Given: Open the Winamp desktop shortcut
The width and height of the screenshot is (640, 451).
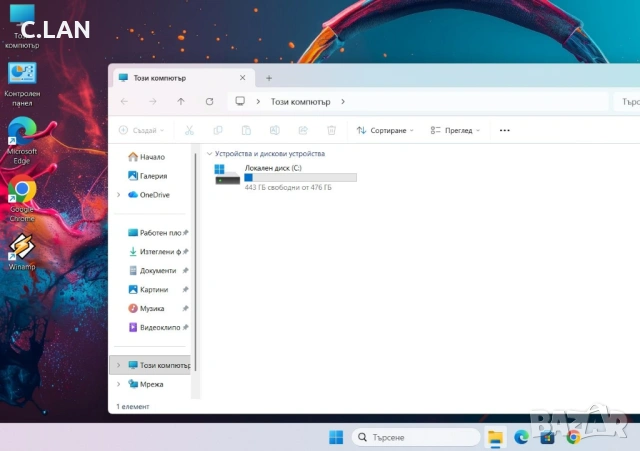Looking at the screenshot, I should (22, 252).
